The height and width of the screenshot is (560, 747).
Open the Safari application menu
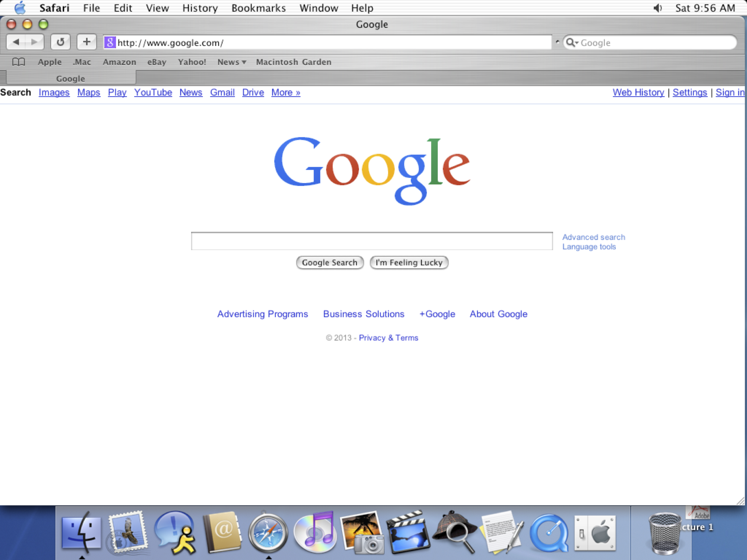54,8
